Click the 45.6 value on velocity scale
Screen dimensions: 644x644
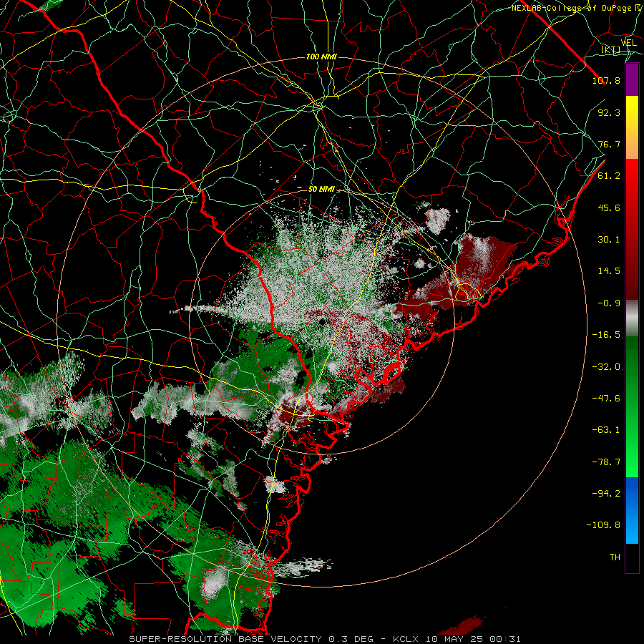[x=609, y=208]
